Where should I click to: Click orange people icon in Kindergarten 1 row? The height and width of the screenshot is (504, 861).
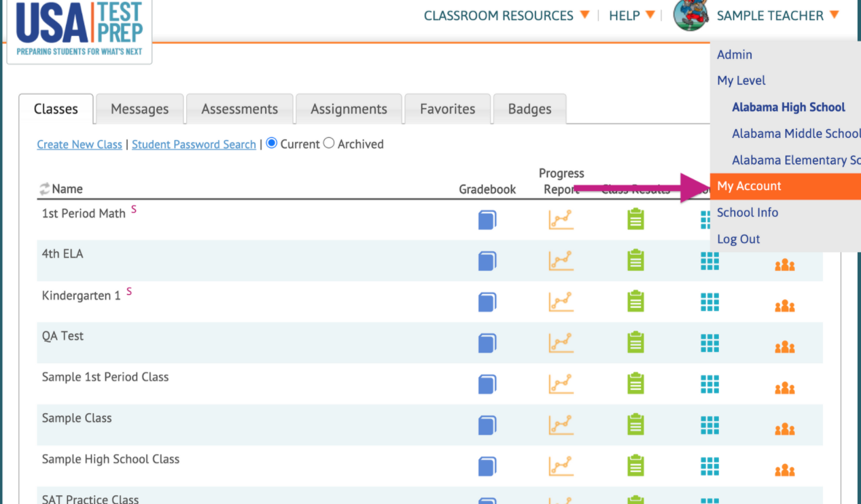(785, 306)
